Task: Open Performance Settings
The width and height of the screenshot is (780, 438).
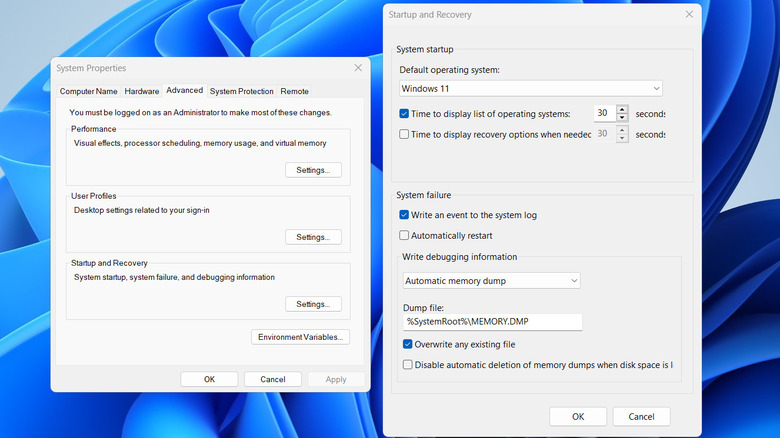Action: [313, 170]
